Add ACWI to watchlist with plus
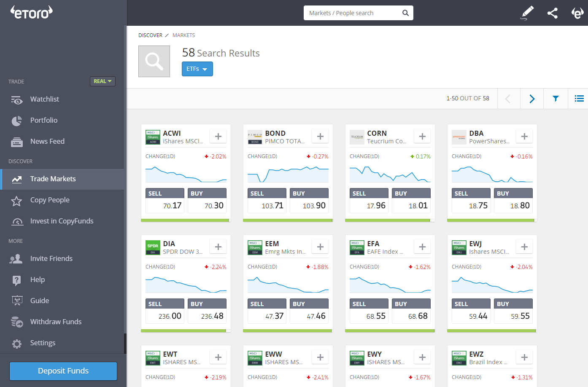 click(x=218, y=136)
